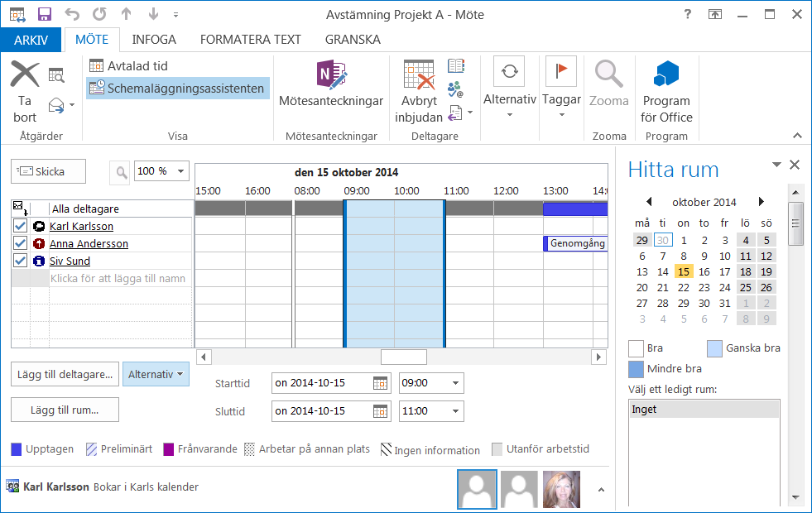Open the Sluttid date picker calendar icon
Screen dimensions: 812x513
(380, 411)
